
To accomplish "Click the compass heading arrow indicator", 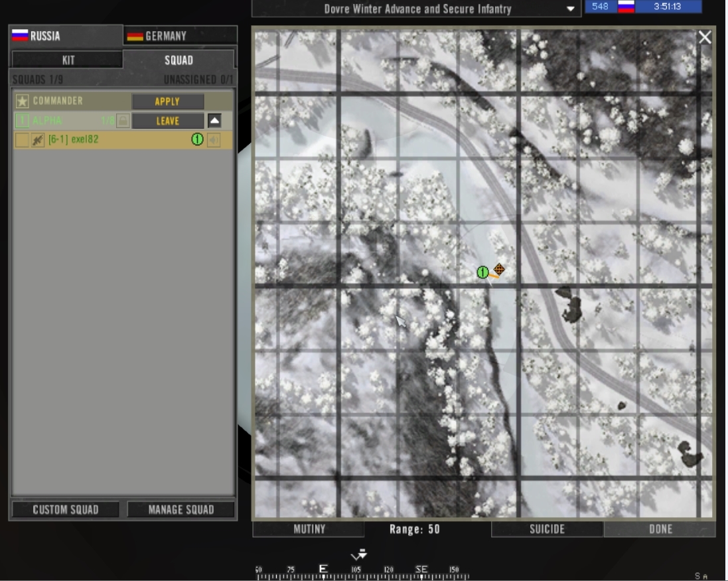I will tap(359, 554).
